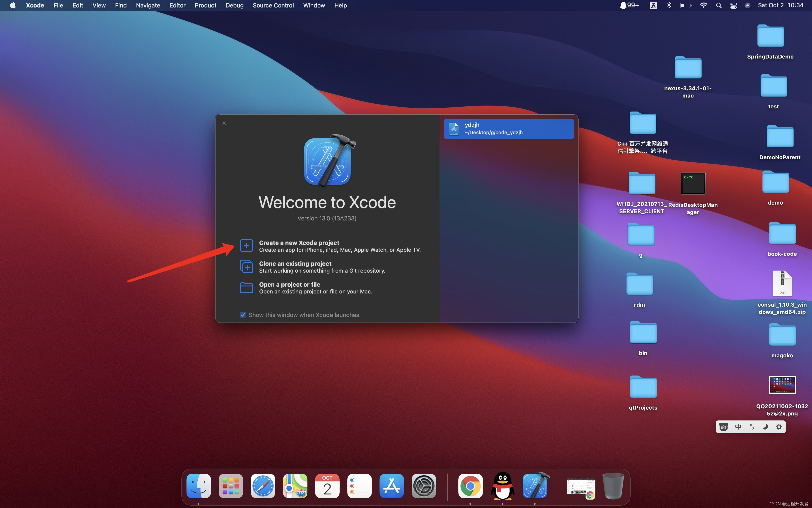Toggle punctuation mode on input method bar
This screenshot has width=812, height=508.
[x=752, y=427]
